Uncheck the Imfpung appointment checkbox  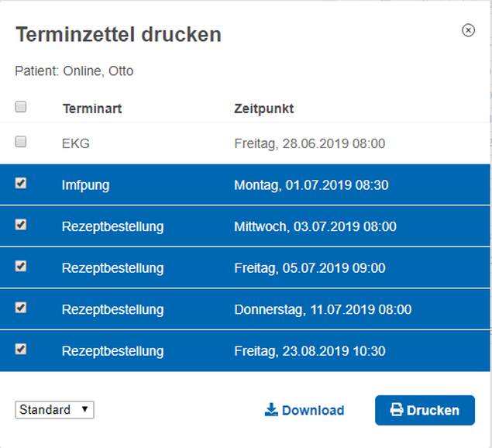click(x=21, y=183)
